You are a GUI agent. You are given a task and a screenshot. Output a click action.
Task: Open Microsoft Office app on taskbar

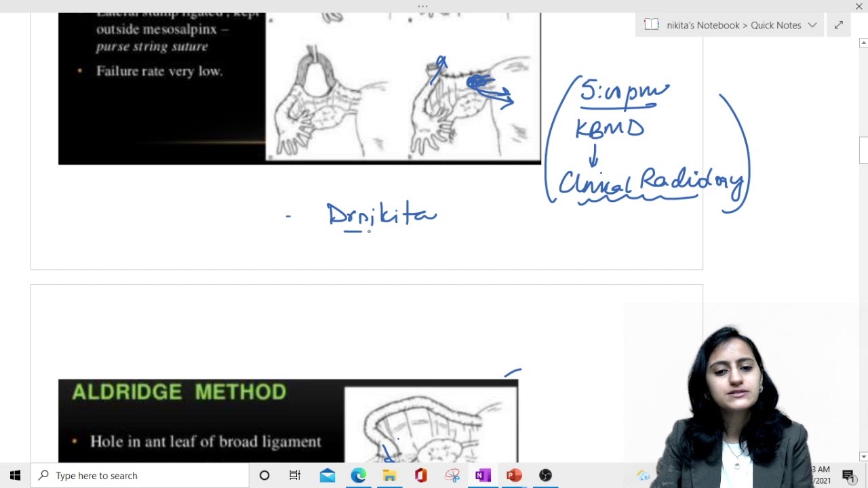420,475
